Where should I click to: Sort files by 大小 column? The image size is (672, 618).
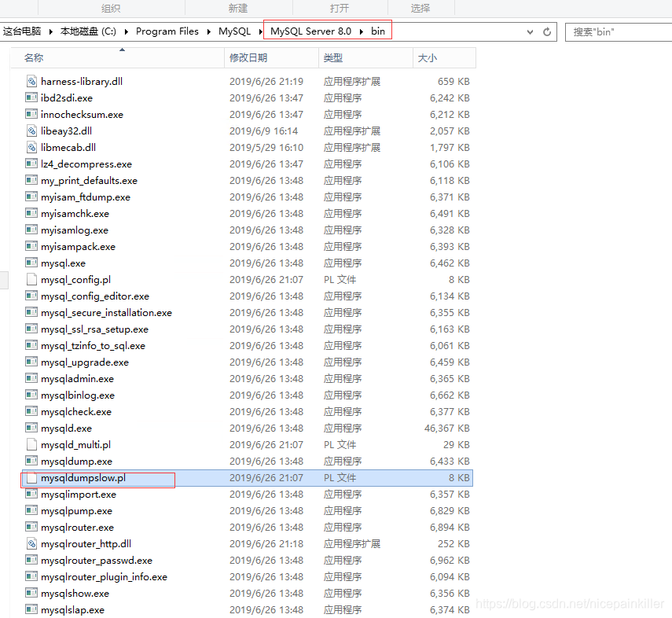point(444,58)
